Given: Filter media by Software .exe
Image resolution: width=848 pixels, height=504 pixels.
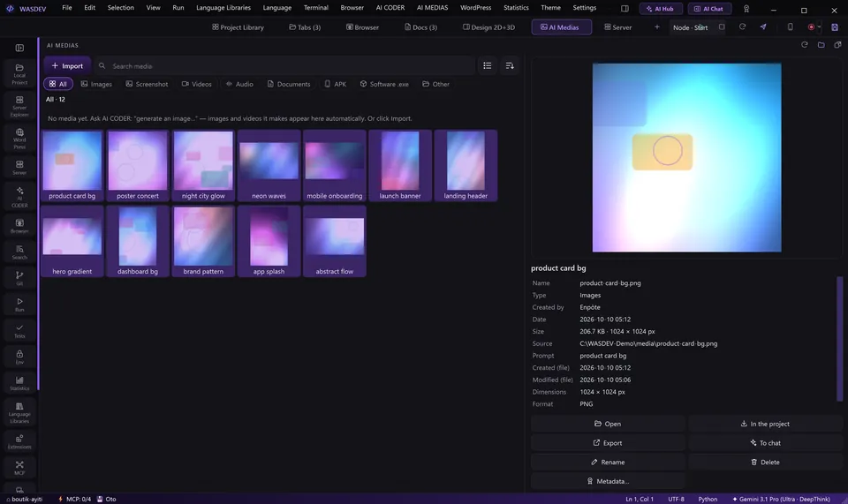Looking at the screenshot, I should click(x=384, y=84).
